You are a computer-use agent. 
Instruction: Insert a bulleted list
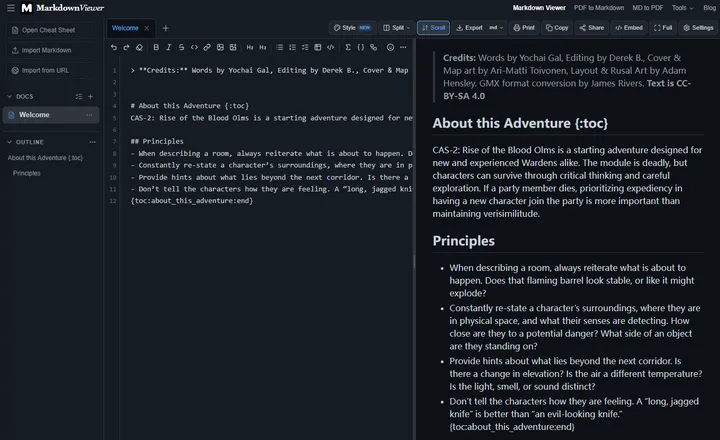[279, 47]
